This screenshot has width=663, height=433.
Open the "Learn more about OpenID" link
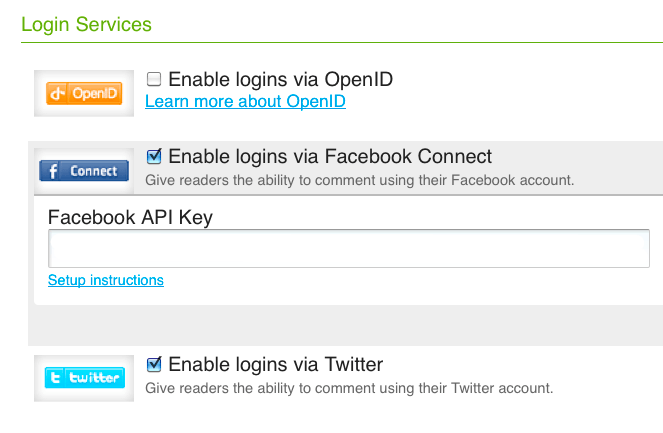tap(245, 101)
